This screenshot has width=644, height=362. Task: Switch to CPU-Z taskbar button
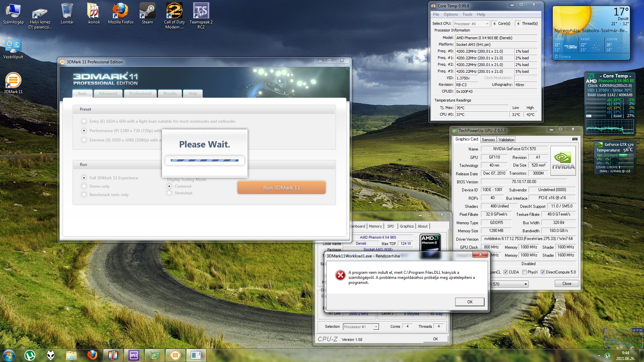[134, 355]
